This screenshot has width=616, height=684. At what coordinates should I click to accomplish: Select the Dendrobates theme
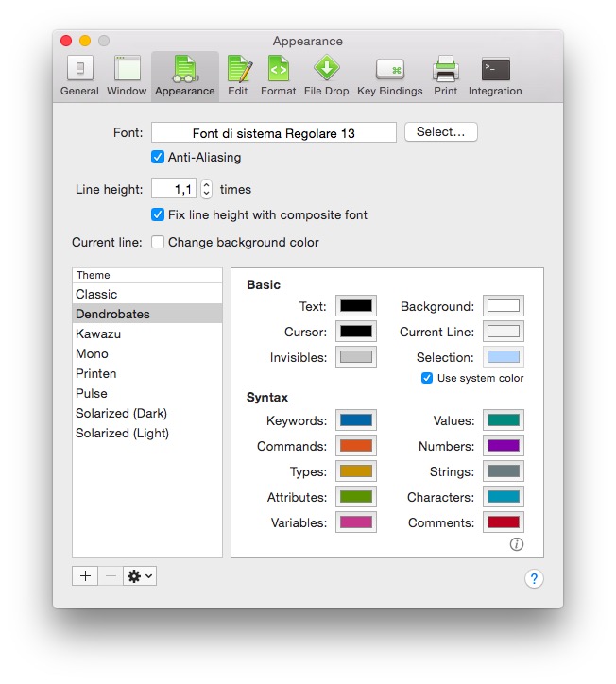[x=147, y=314]
